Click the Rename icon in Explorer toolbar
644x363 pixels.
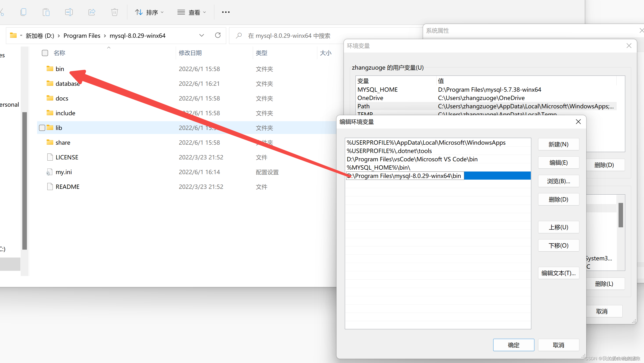[69, 12]
